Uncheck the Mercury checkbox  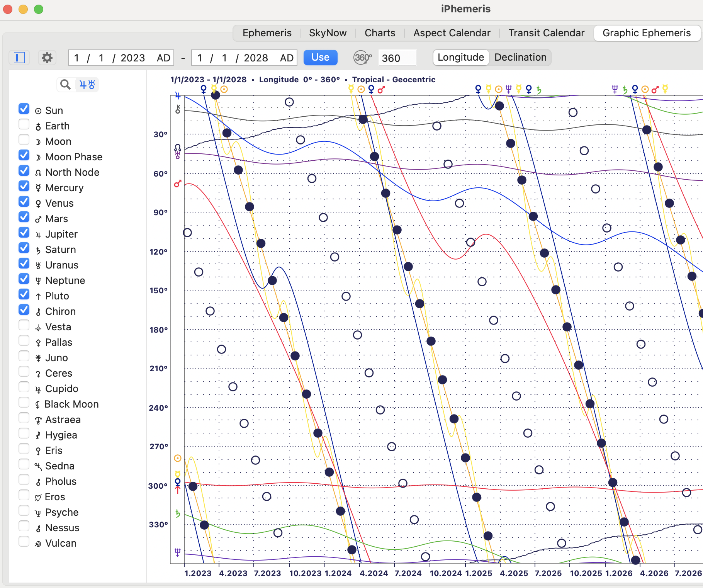coord(24,186)
